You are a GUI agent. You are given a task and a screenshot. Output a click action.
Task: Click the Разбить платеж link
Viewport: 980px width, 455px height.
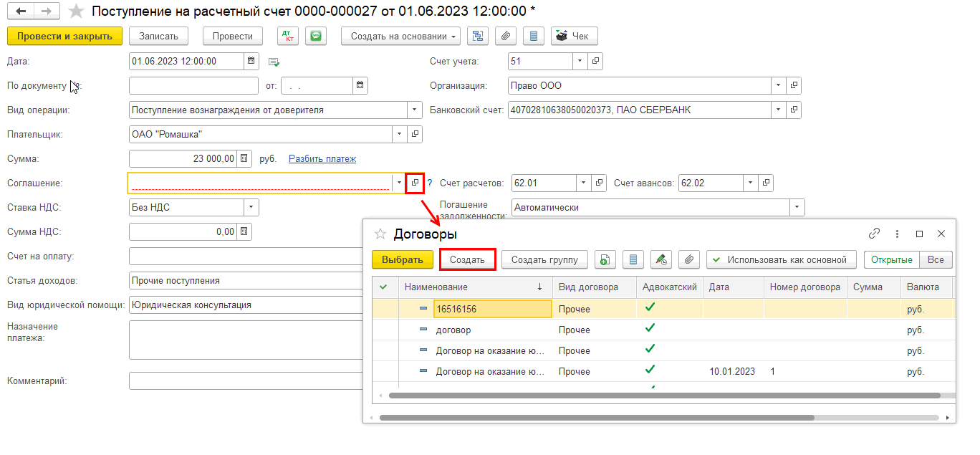point(322,159)
